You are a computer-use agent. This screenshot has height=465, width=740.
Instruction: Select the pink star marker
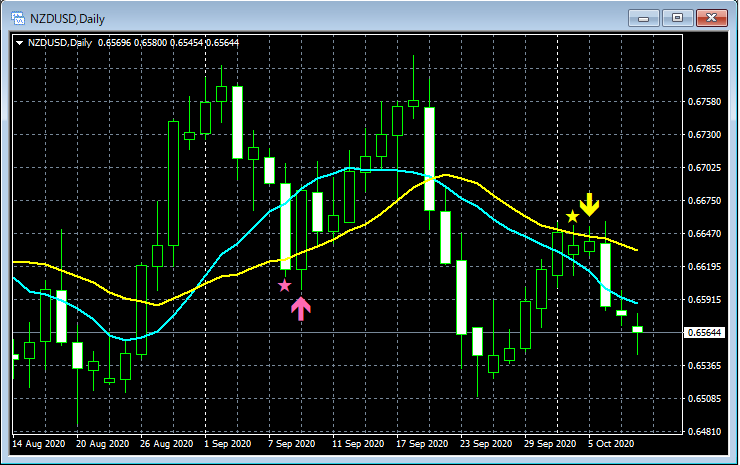click(x=285, y=286)
